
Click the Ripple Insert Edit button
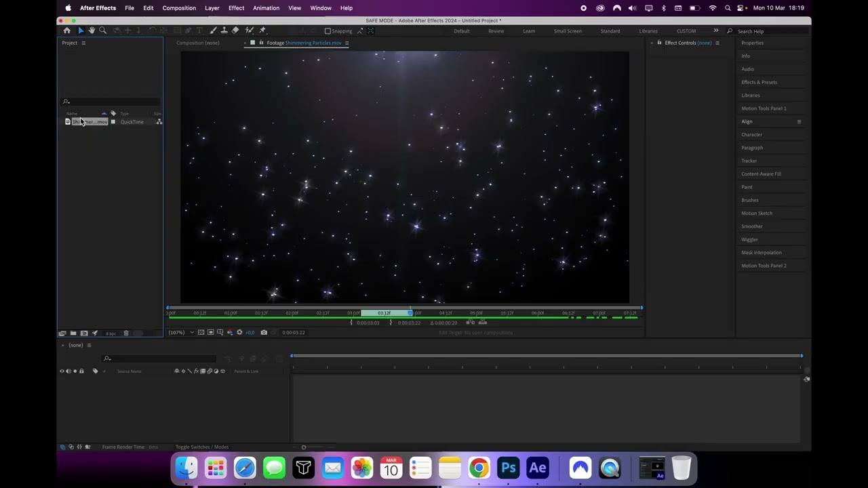pos(471,322)
